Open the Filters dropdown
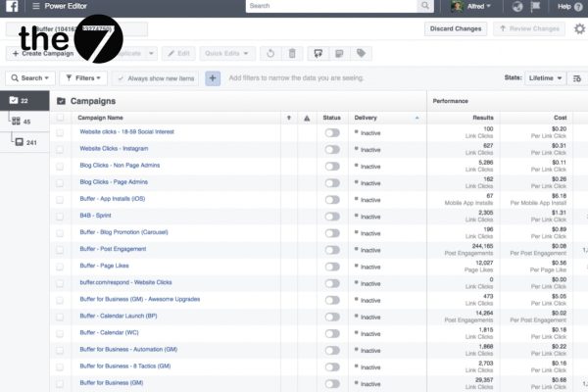588x392 pixels. coord(83,78)
